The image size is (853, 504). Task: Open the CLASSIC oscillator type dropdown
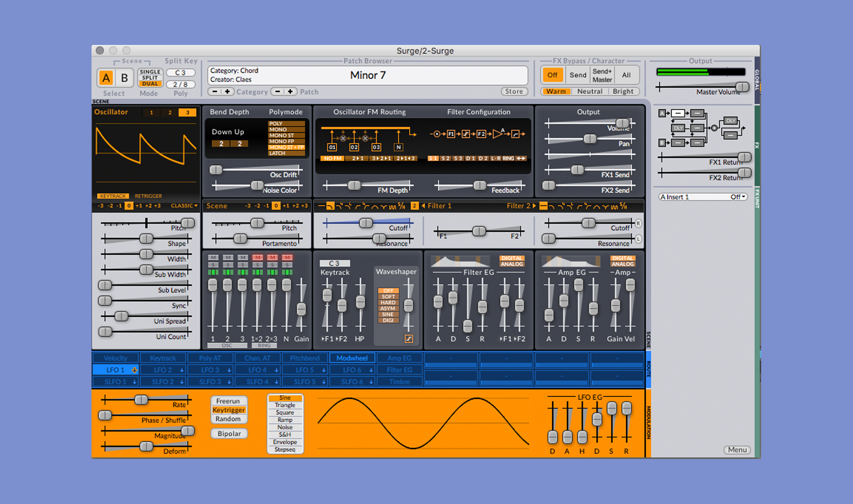pyautogui.click(x=184, y=206)
